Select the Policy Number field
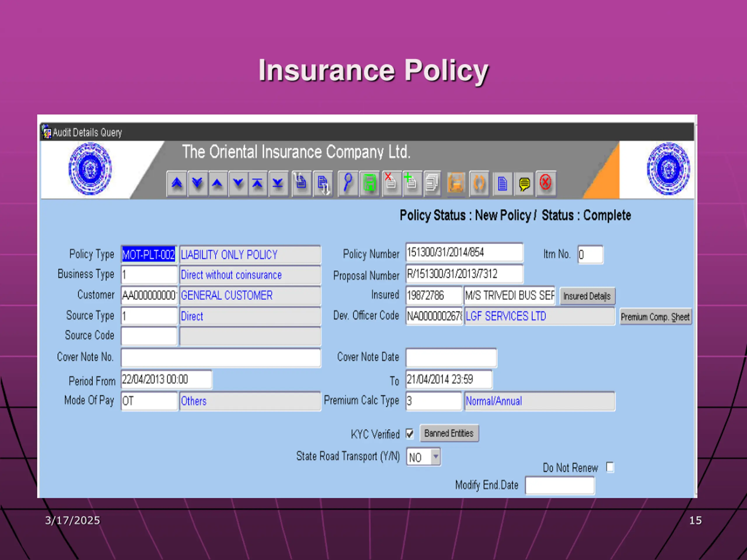The width and height of the screenshot is (747, 560). click(x=464, y=253)
